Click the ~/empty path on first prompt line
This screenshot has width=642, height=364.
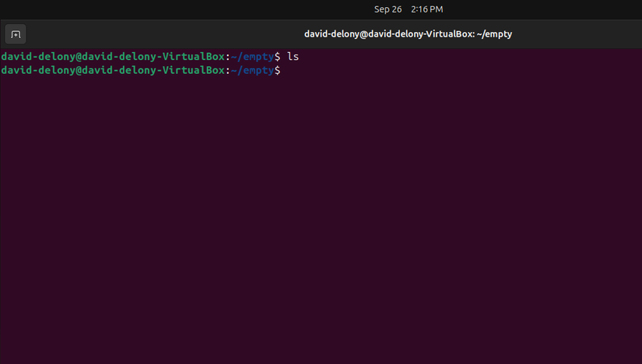[253, 57]
